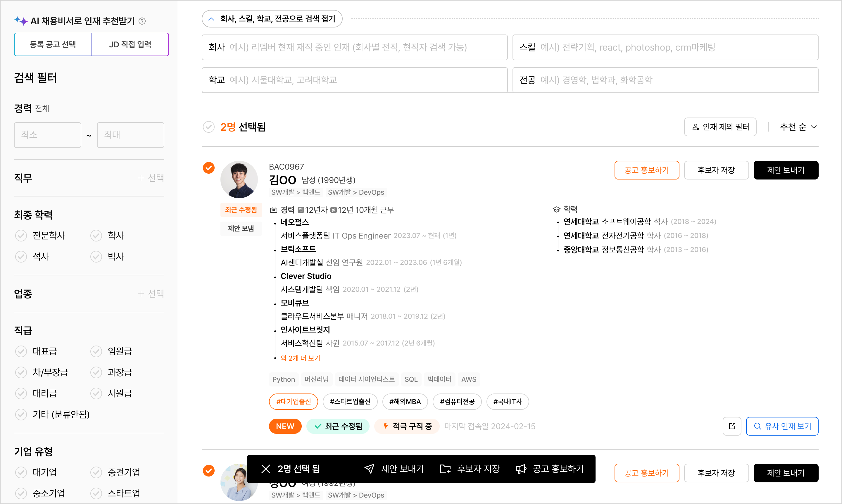This screenshot has height=504, width=842.
Task: Open candidate profile in new window icon
Action: [731, 426]
